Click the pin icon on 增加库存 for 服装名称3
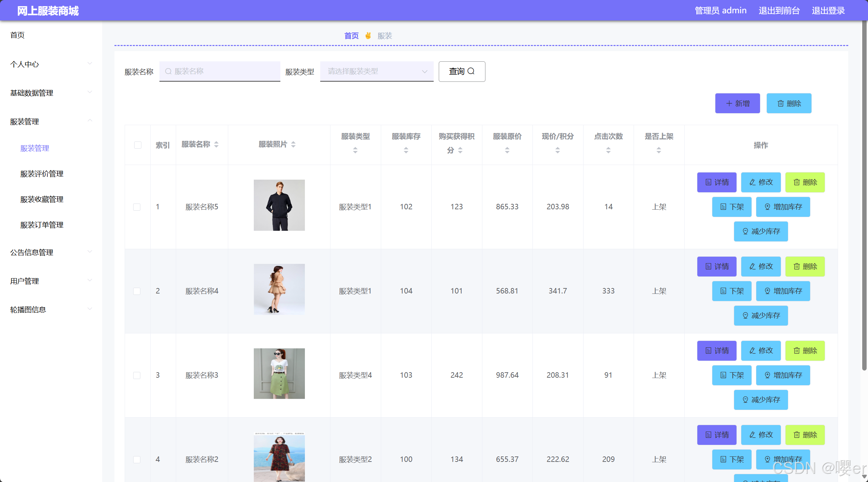This screenshot has height=482, width=868. coord(767,375)
